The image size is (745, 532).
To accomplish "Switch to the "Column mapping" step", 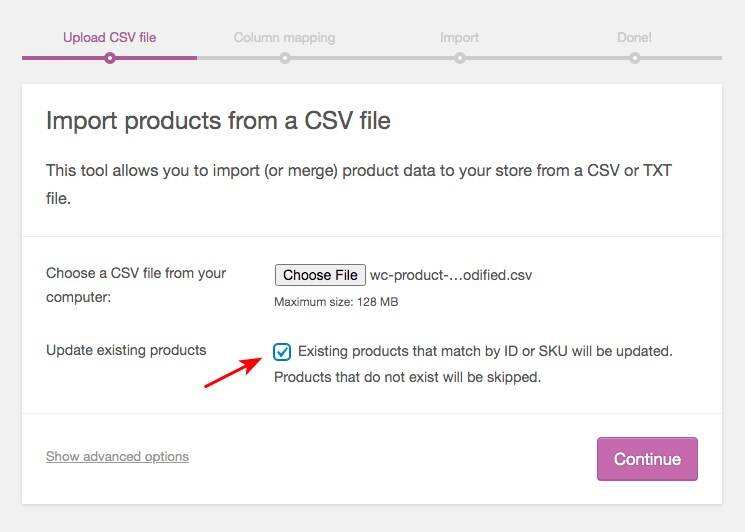I will [x=284, y=38].
